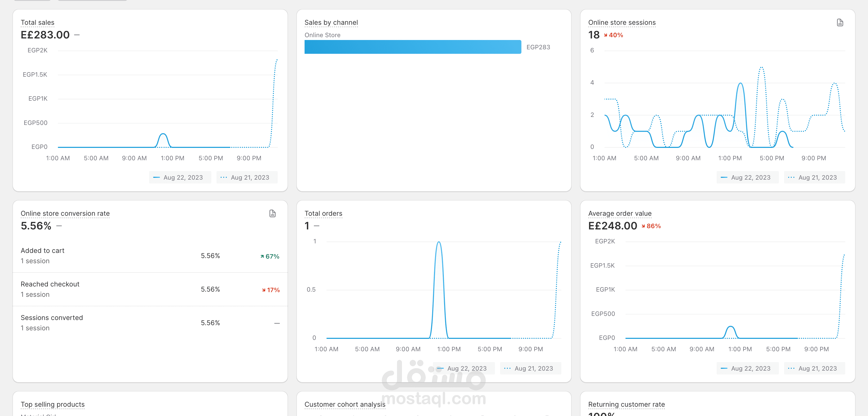Viewport: 868px width, 416px height.
Task: Open the Returning customer rate heading
Action: coord(626,404)
